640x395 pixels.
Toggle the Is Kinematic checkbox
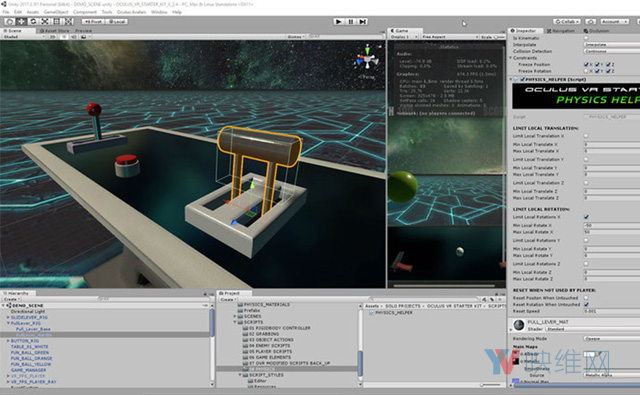586,38
